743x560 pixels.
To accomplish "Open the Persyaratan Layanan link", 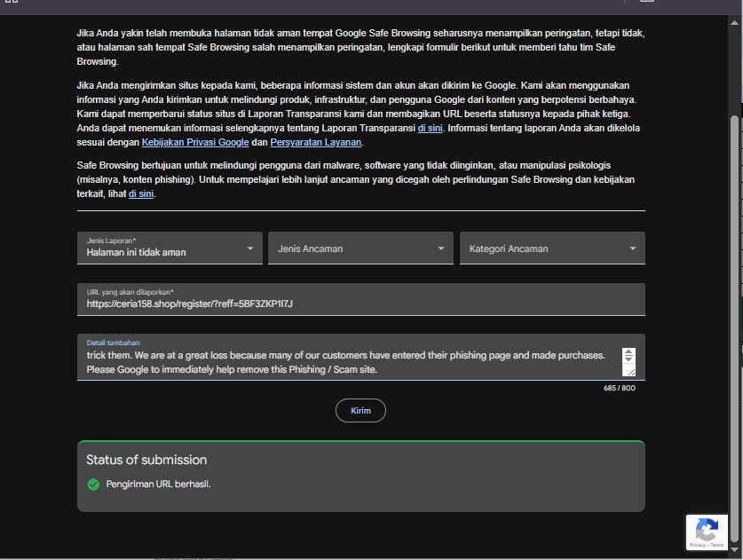I will (316, 142).
